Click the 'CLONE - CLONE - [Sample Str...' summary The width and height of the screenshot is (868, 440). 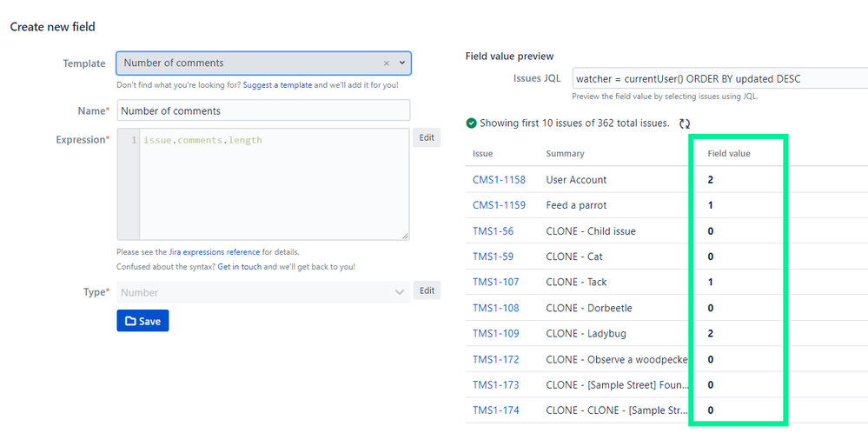coord(617,410)
